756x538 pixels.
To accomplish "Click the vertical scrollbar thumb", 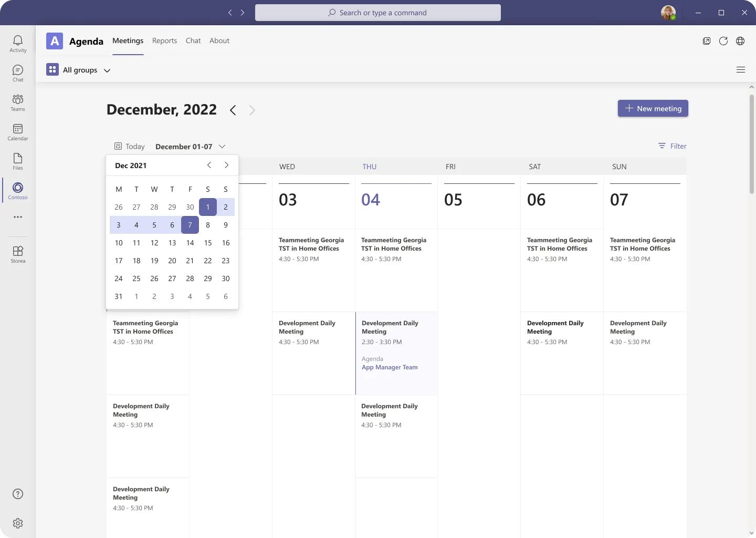I will click(752, 144).
